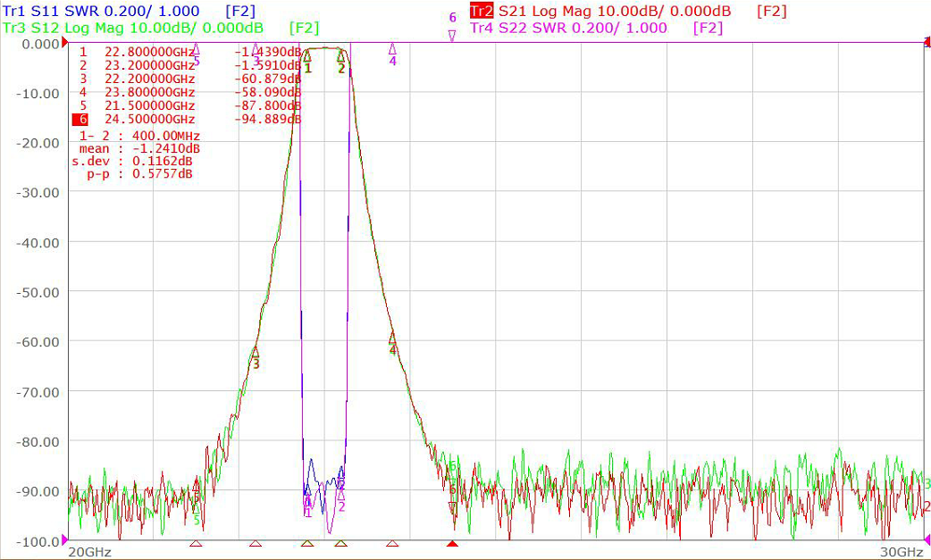Click marker 3 on the -60 dB slope
Image resolution: width=931 pixels, height=560 pixels.
click(x=256, y=353)
